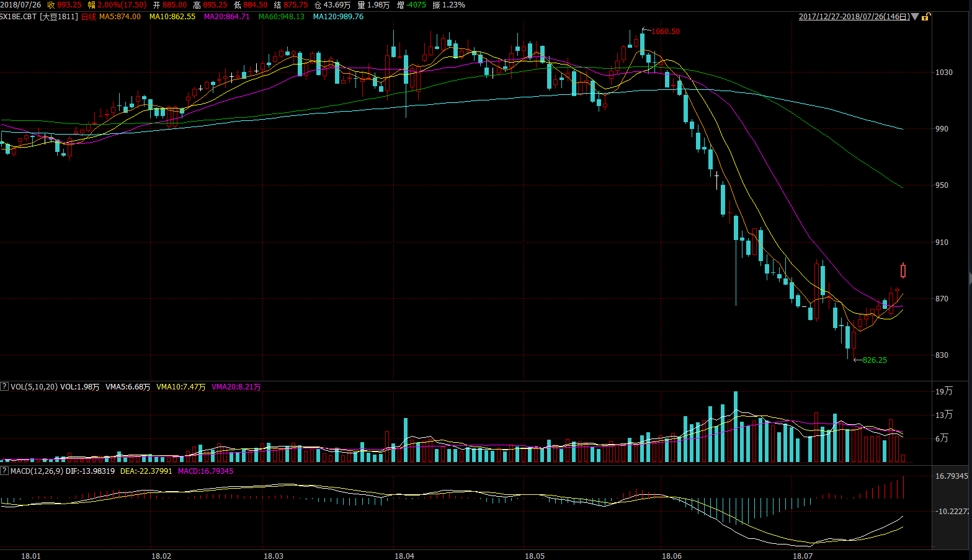Click the 870 price axis label
This screenshot has height=560, width=972.
(942, 299)
